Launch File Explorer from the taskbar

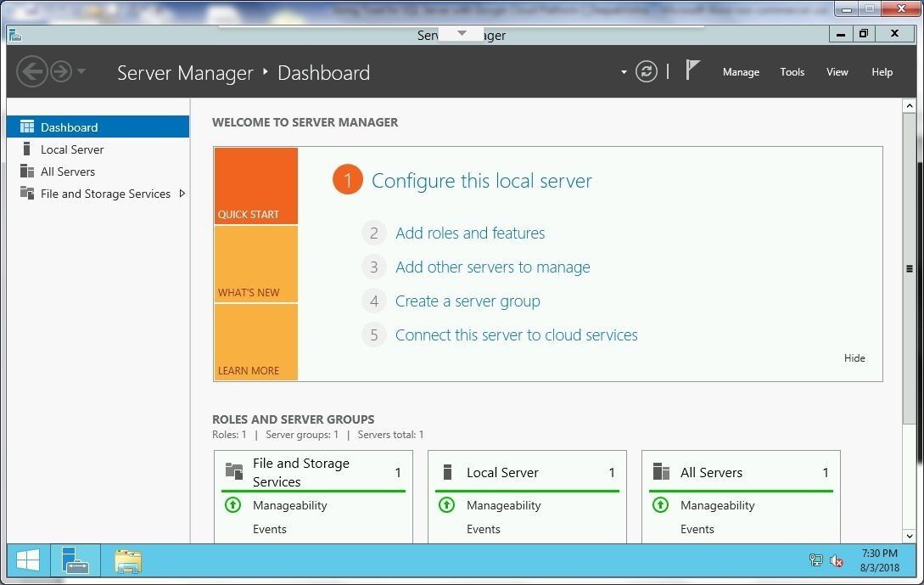(127, 560)
